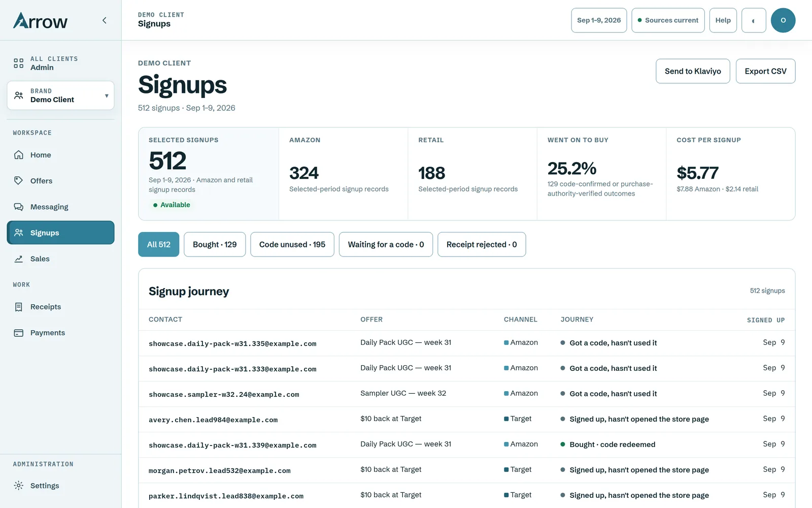
Task: Click the Amazon '324' stat value
Action: point(304,173)
